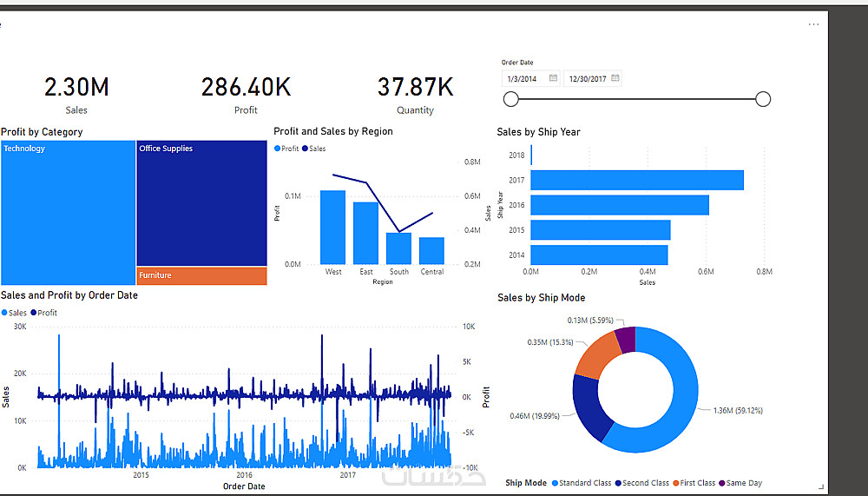Click the left handle of date slider

pos(511,99)
